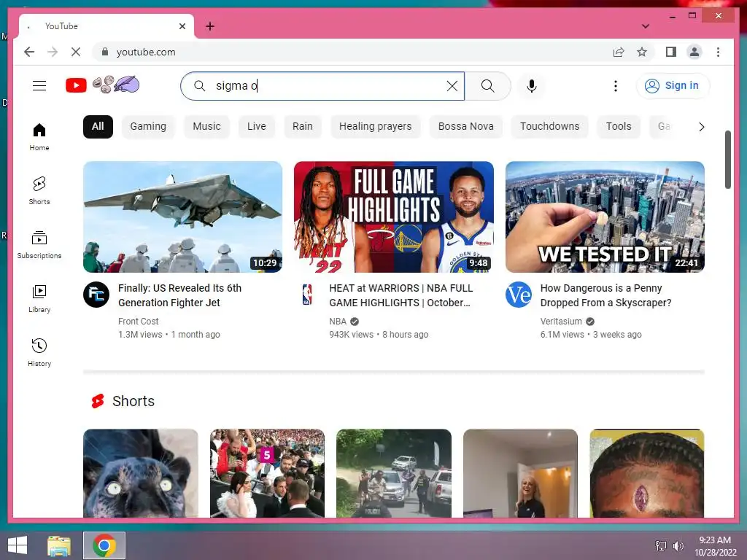The image size is (747, 560).
Task: Select the Healing prayers chip
Action: click(376, 127)
